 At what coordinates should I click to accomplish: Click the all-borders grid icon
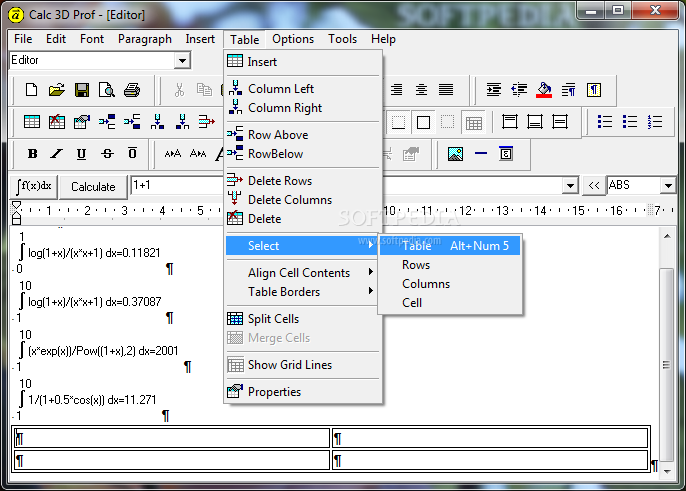coord(474,123)
